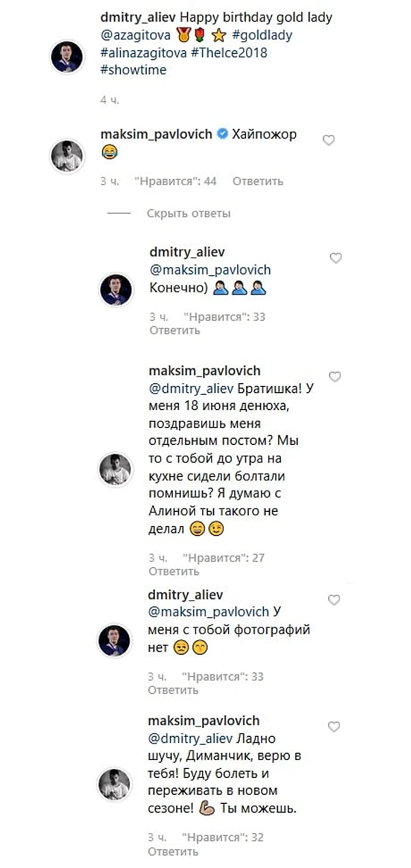Image resolution: width=411 pixels, height=868 pixels.
Task: Reply to the Ладно шучу comment
Action: click(x=173, y=852)
